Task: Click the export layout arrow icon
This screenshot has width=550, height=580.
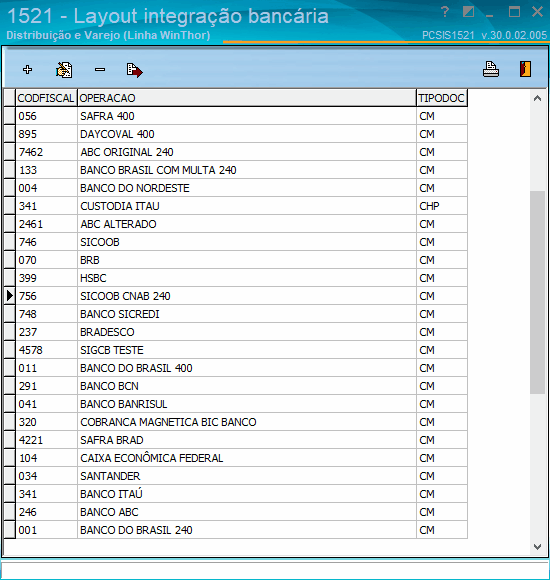Action: click(134, 70)
